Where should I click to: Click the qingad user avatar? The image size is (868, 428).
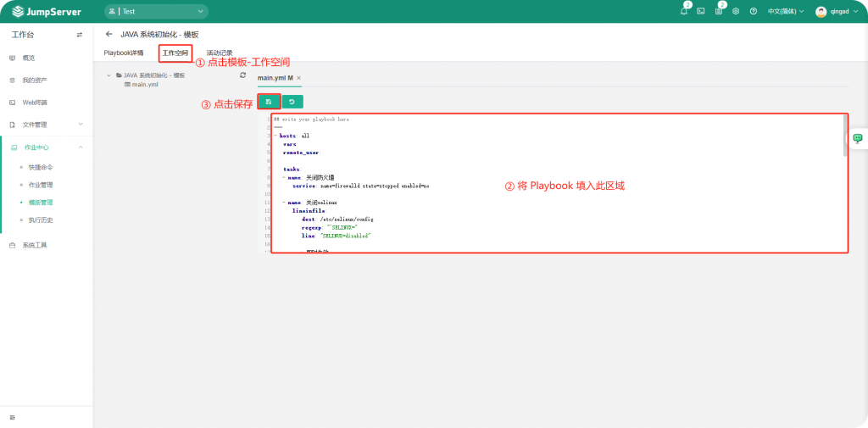tap(821, 12)
